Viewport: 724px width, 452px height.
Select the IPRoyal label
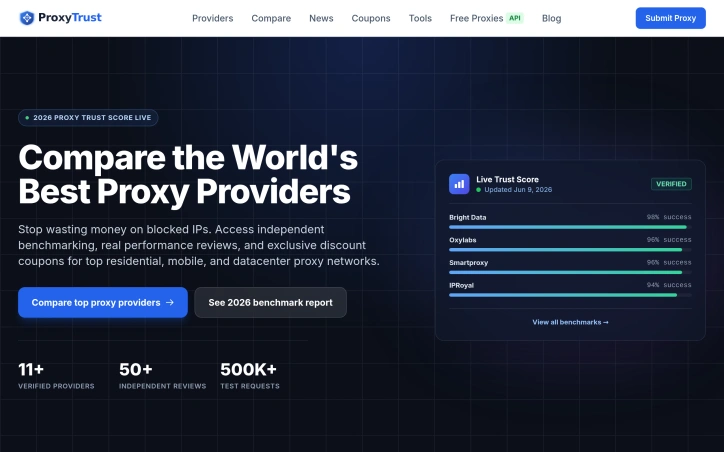pos(462,285)
